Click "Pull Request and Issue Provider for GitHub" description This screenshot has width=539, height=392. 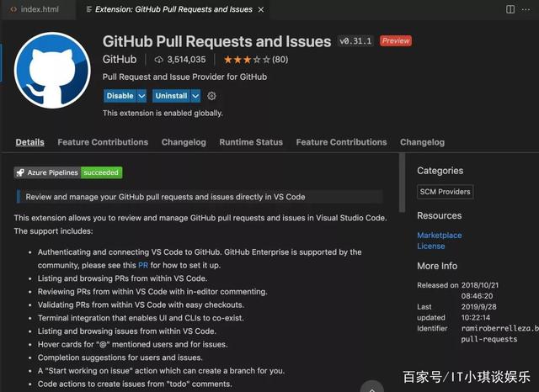point(184,77)
